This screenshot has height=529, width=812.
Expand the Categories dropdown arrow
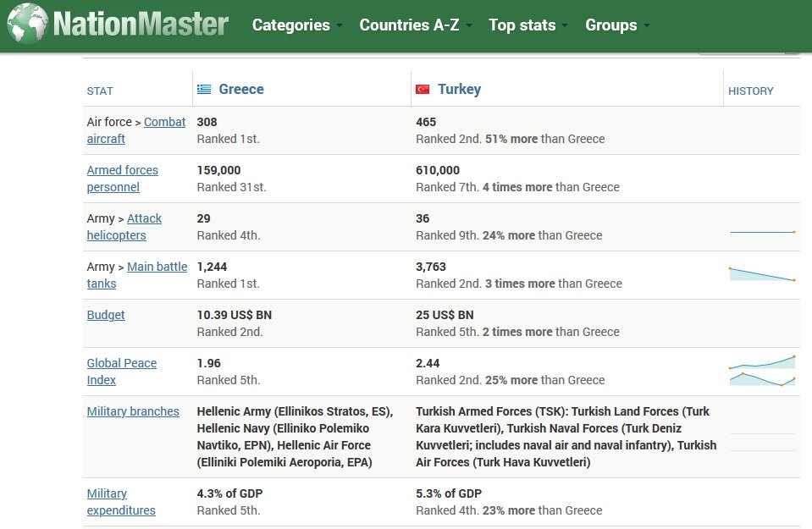[340, 25]
